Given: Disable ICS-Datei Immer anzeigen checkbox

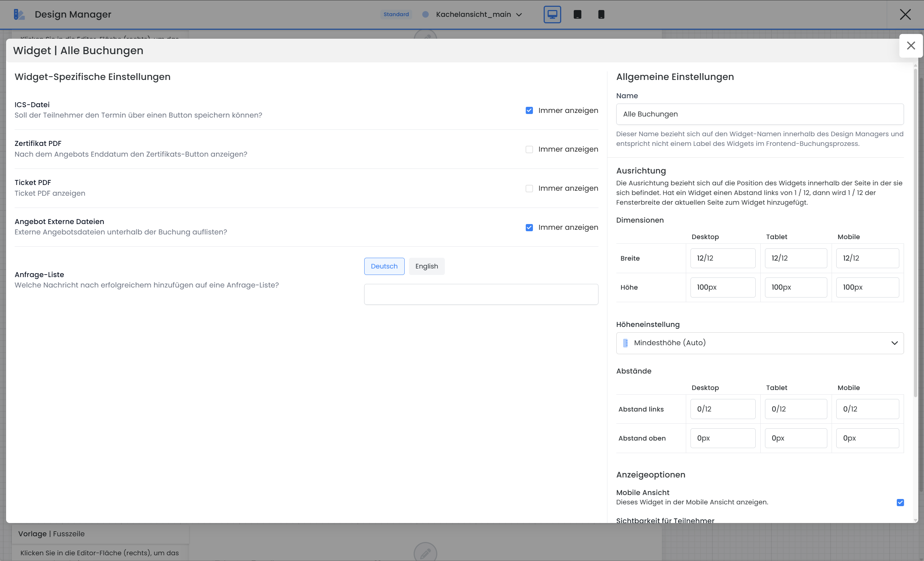Looking at the screenshot, I should pos(529,111).
